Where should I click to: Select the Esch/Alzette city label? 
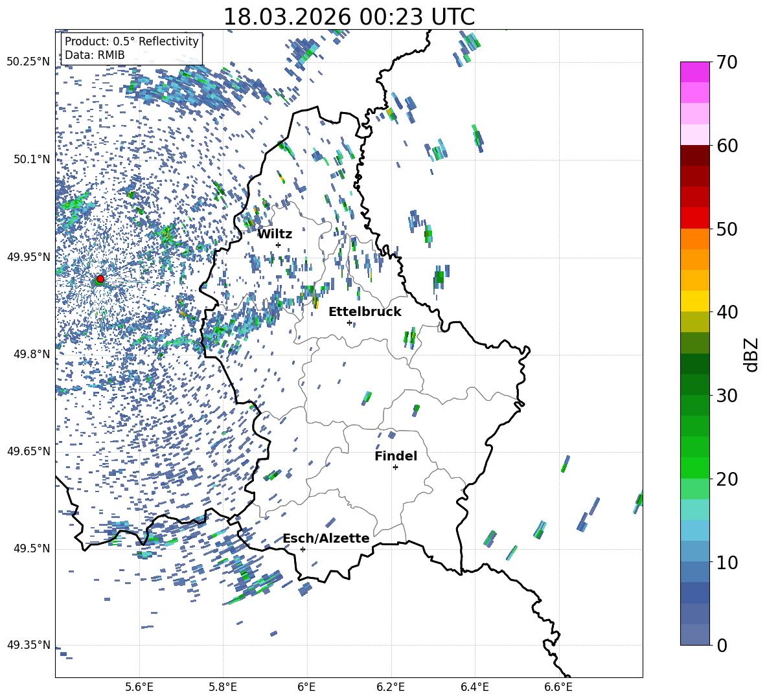[x=326, y=538]
